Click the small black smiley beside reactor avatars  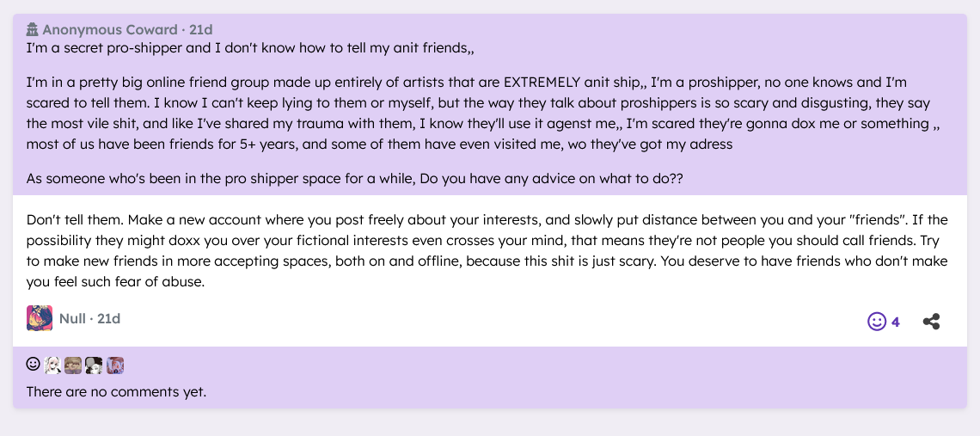pyautogui.click(x=34, y=365)
